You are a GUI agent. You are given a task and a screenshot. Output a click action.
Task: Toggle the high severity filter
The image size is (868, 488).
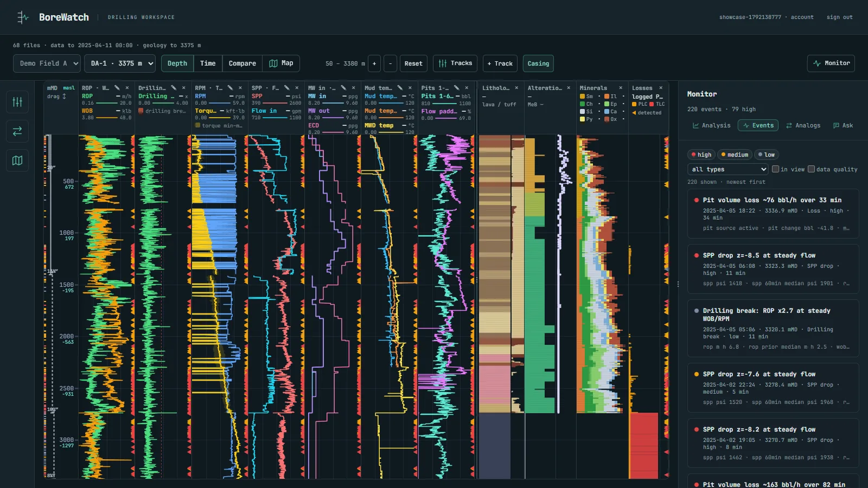coord(701,155)
